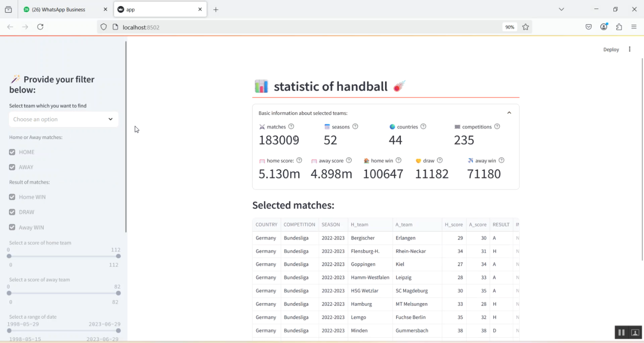This screenshot has height=343, width=644.
Task: Reload the page with refresh icon
Action: point(40,27)
